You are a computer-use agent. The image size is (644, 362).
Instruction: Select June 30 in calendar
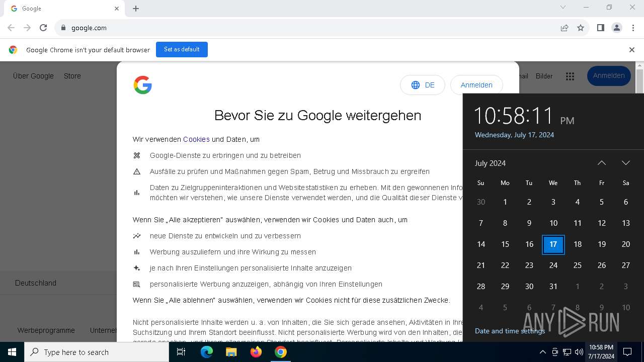point(480,202)
